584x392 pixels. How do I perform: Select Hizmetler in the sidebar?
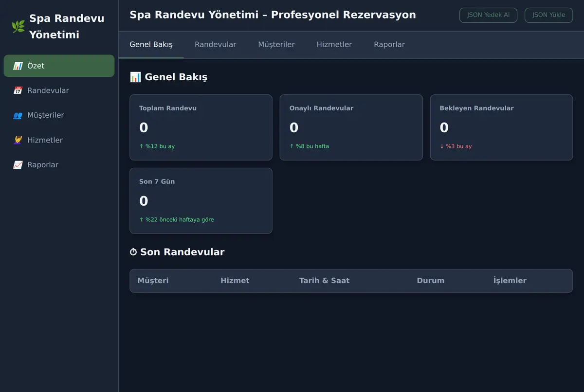pos(59,140)
